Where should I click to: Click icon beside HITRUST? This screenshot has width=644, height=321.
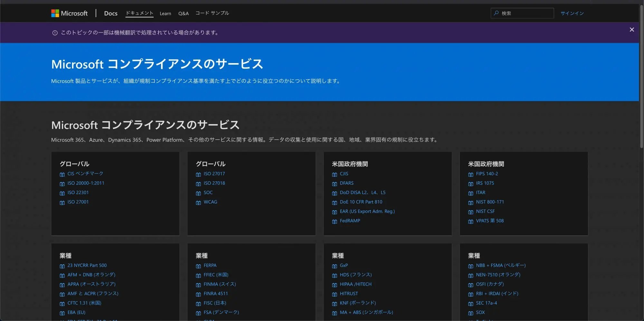click(335, 294)
